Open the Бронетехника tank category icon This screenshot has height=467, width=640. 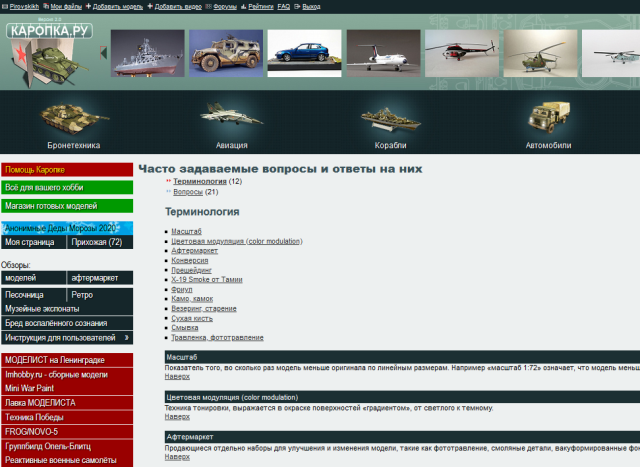point(73,118)
